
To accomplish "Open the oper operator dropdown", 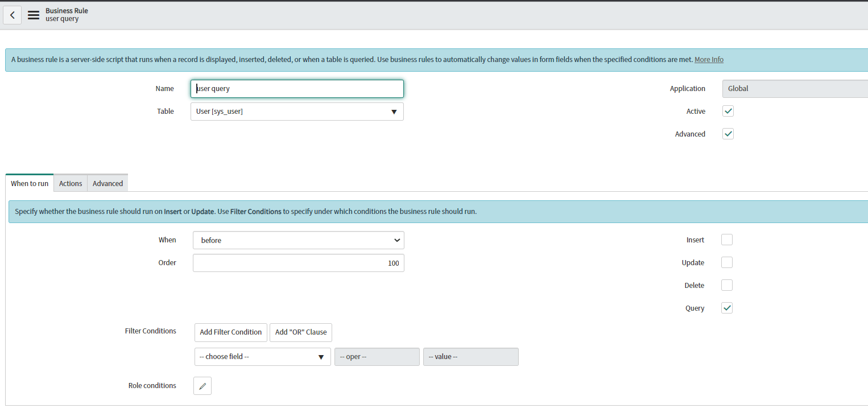I will (x=377, y=357).
